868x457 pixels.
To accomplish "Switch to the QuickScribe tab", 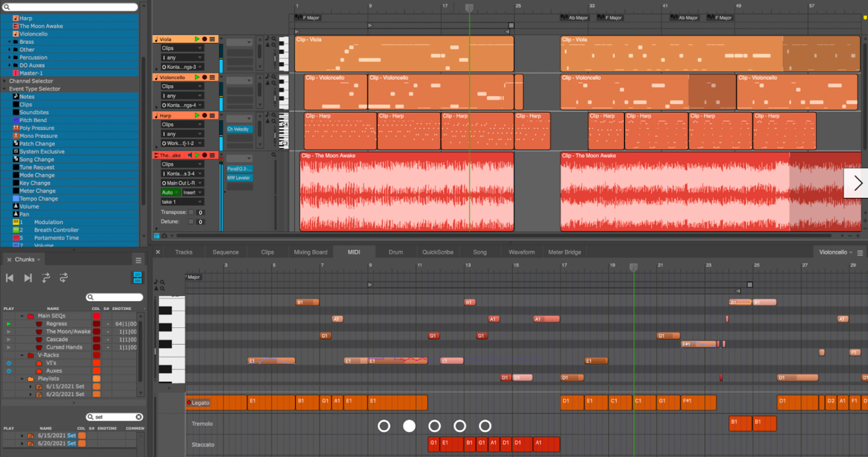I will (437, 252).
